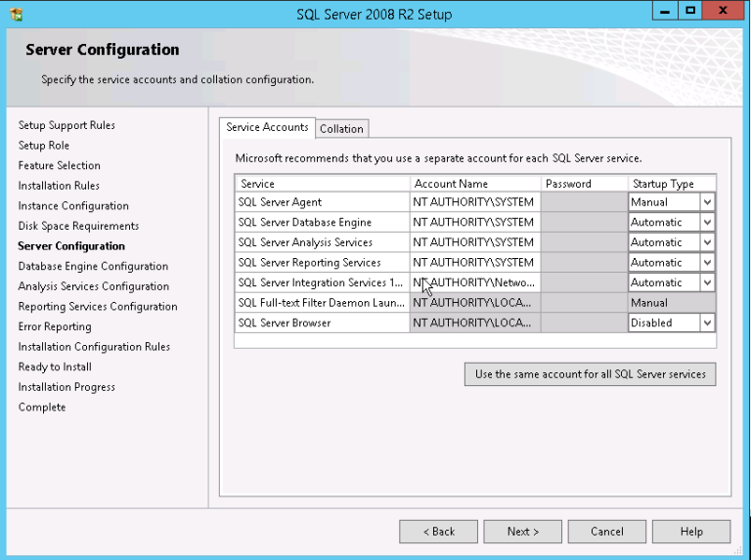The image size is (751, 560).
Task: Edit account name for SQL Server Analysis Services
Action: click(x=475, y=242)
